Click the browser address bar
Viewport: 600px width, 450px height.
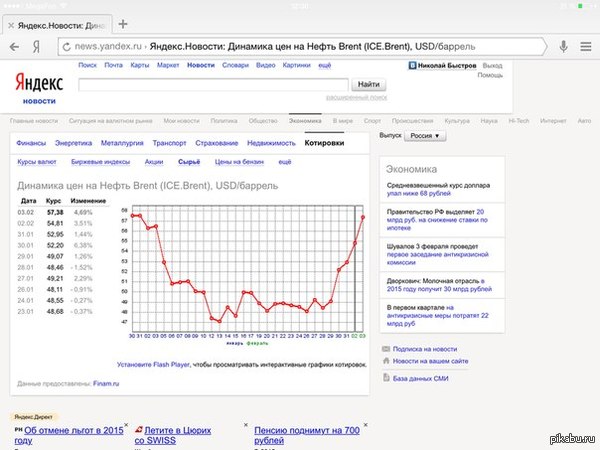[302, 47]
